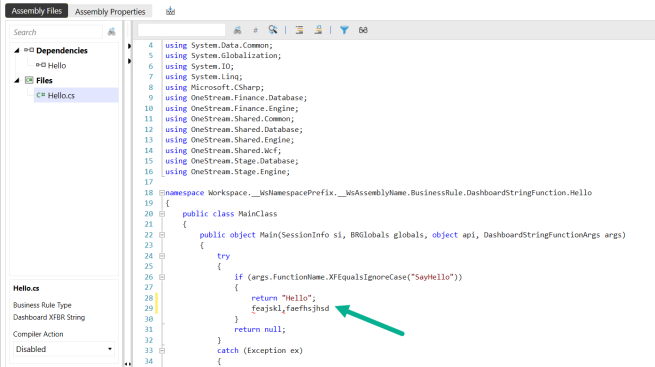Viewport: 655px width, 367px height.
Task: Switch to the Assembly Files tab
Action: [x=36, y=11]
